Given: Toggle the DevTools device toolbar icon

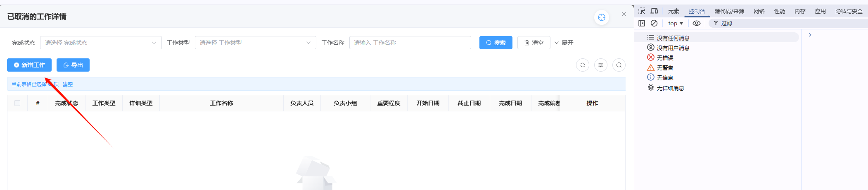Looking at the screenshot, I should [x=654, y=11].
